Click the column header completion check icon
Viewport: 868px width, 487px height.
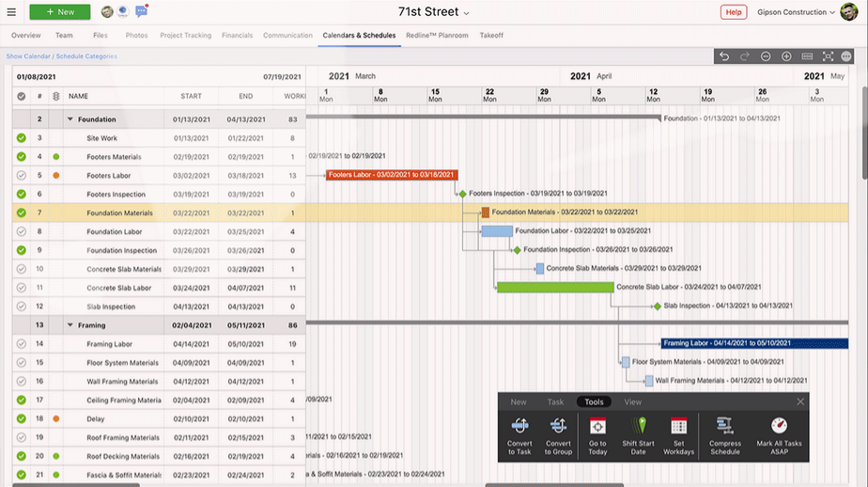[x=21, y=96]
